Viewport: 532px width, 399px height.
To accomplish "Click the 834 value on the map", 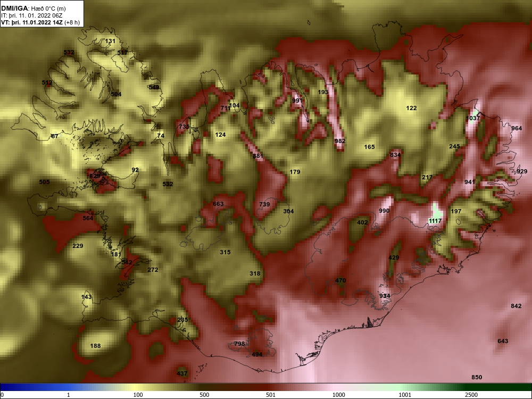I will coord(395,155).
